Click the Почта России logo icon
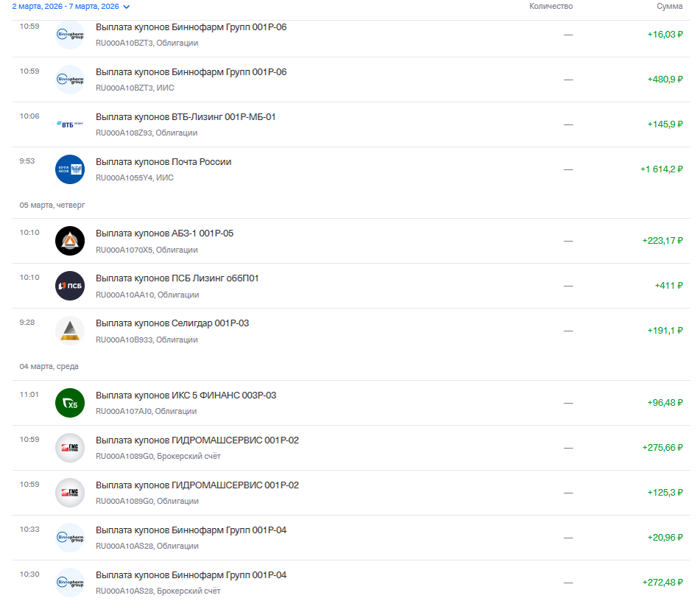The height and width of the screenshot is (615, 700). [70, 169]
